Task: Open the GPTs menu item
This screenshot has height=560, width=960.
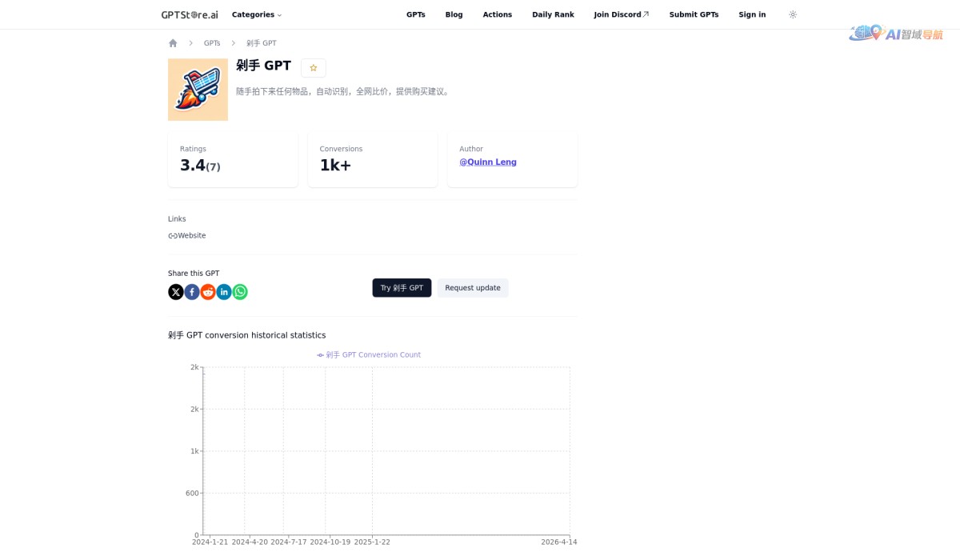Action: point(415,14)
